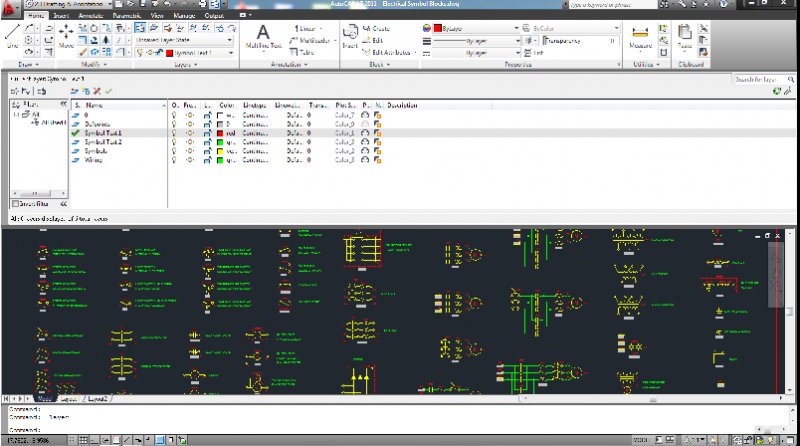Select the Measure utility tool

click(x=641, y=35)
